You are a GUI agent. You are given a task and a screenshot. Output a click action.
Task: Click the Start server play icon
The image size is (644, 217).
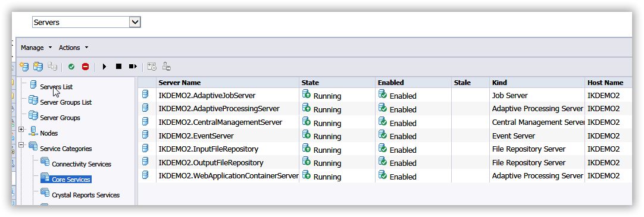coord(104,67)
